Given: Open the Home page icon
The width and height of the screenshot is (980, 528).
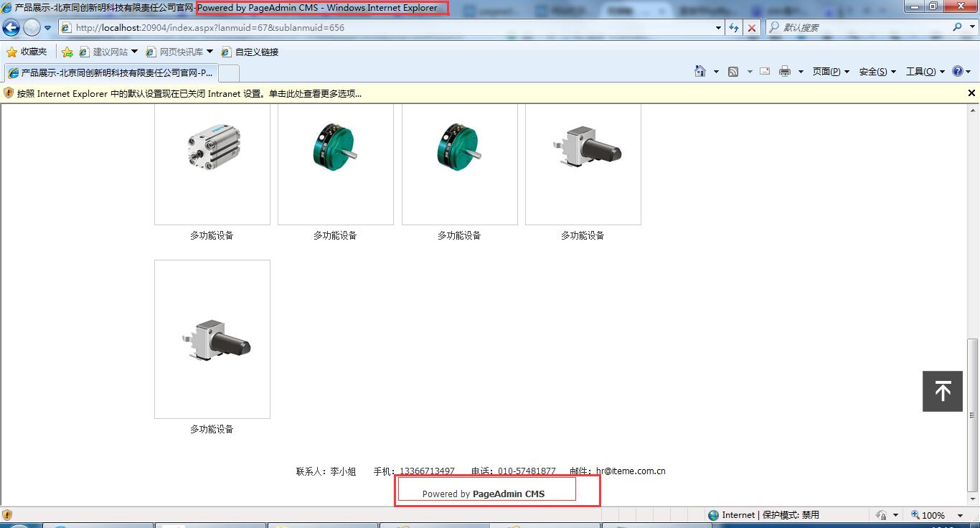Looking at the screenshot, I should click(700, 71).
